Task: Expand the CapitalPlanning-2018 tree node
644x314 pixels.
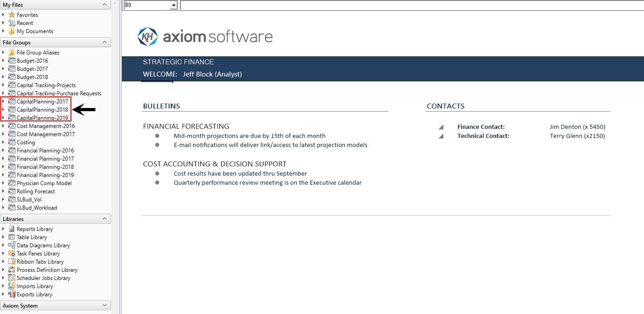Action: [x=4, y=110]
